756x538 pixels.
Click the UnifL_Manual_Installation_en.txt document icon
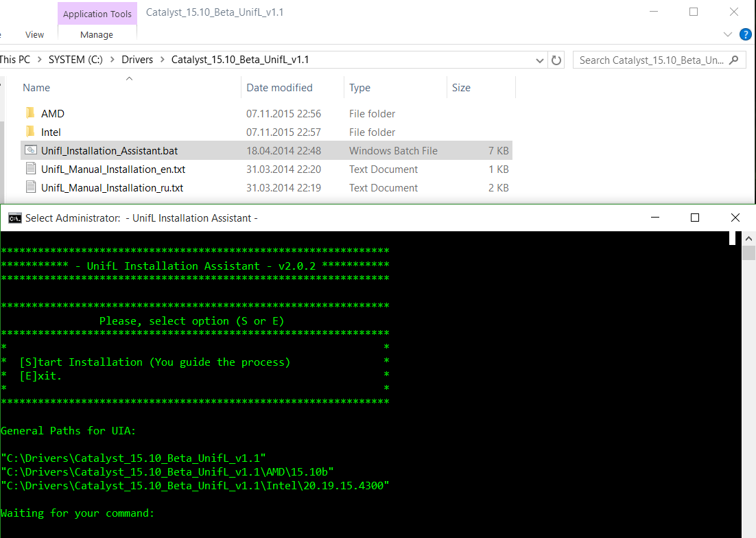(x=31, y=169)
